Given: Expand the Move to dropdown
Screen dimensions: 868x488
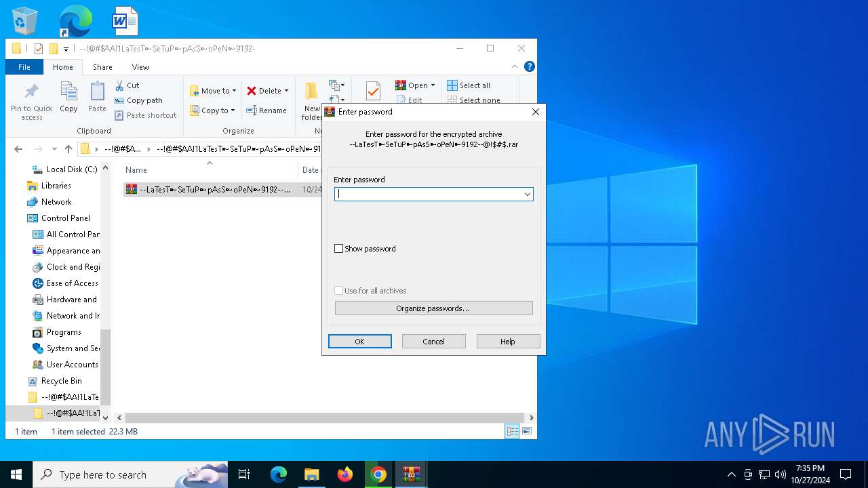Looking at the screenshot, I should 234,91.
